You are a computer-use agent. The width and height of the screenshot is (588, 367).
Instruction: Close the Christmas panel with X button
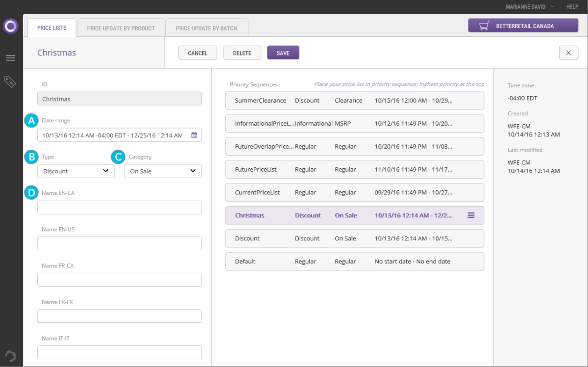[568, 53]
